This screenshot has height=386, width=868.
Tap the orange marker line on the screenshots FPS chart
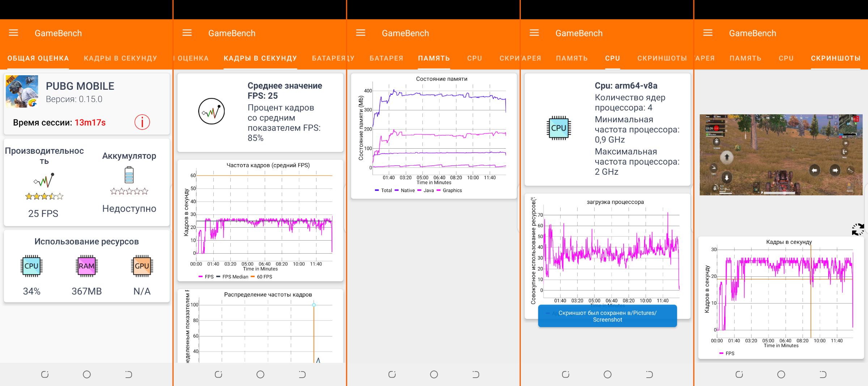811,291
